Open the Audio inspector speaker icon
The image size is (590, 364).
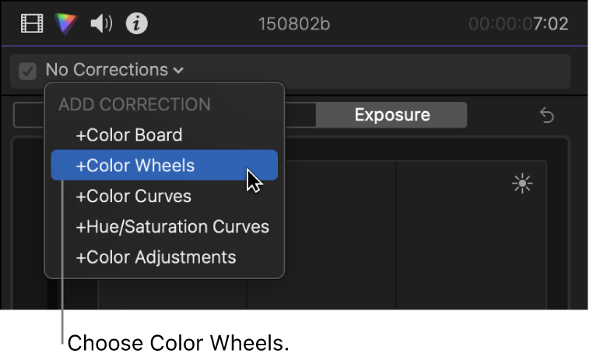coord(101,24)
